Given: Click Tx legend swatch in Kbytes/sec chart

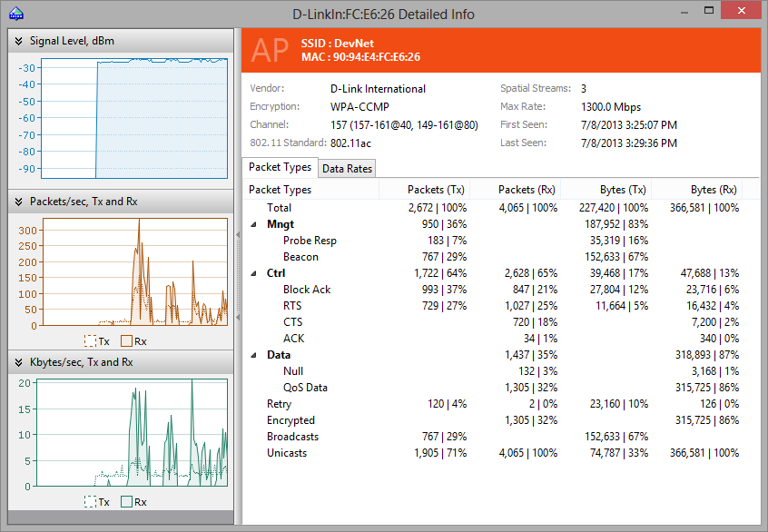Looking at the screenshot, I should (x=90, y=502).
